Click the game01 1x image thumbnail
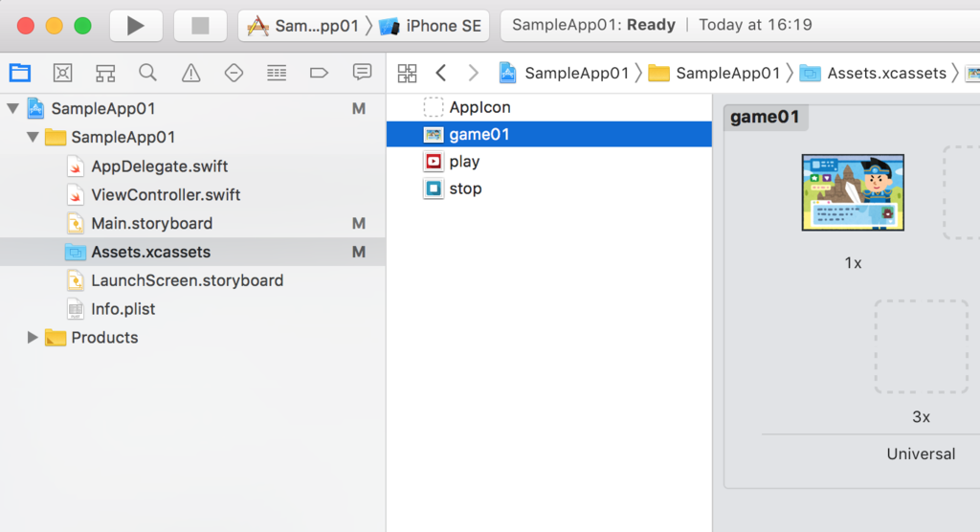This screenshot has height=532, width=980. click(x=853, y=192)
